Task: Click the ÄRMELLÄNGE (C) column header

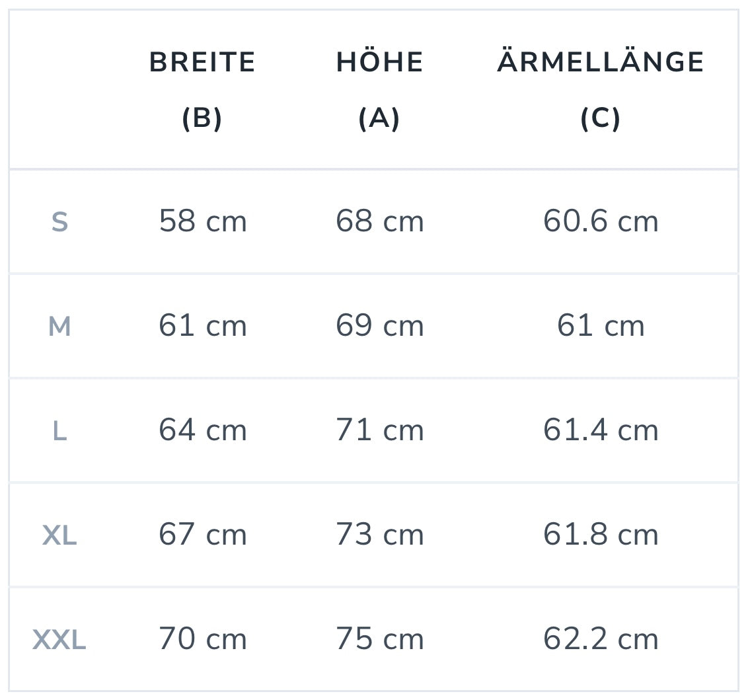Action: tap(600, 90)
